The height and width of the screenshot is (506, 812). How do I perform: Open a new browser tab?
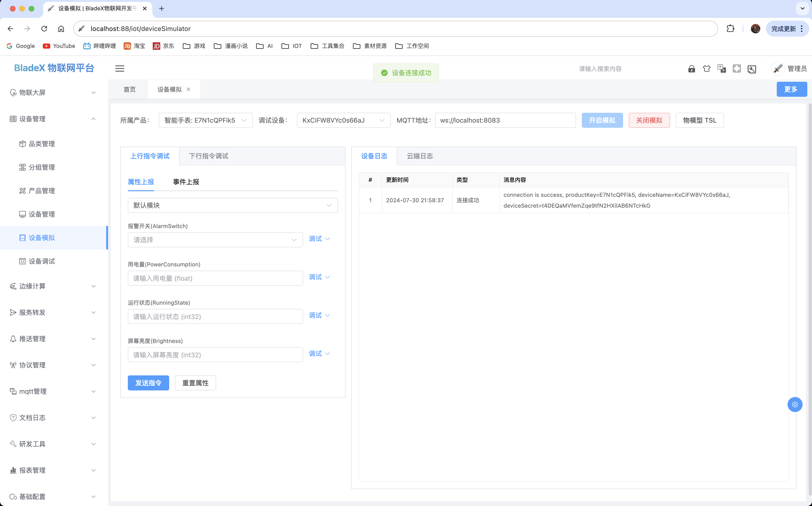click(x=162, y=8)
